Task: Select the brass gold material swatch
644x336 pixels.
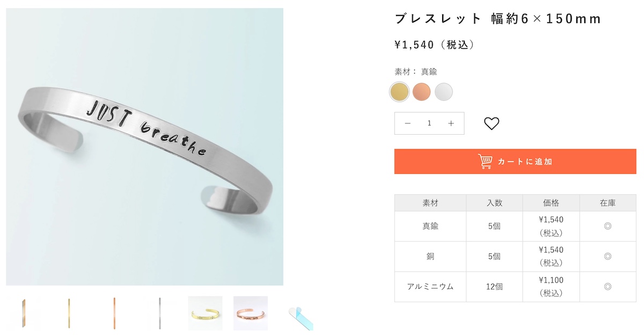Action: point(399,92)
